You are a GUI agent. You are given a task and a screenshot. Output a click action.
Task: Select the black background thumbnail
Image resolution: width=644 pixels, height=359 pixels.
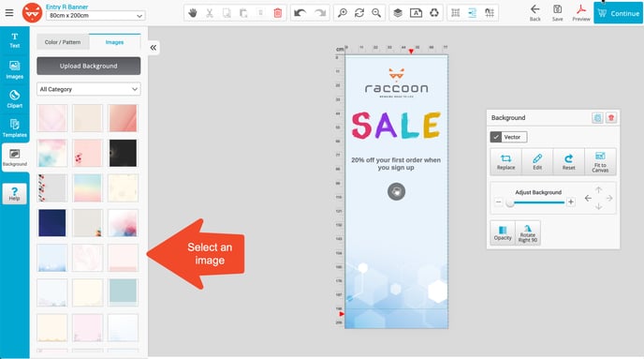tap(123, 153)
